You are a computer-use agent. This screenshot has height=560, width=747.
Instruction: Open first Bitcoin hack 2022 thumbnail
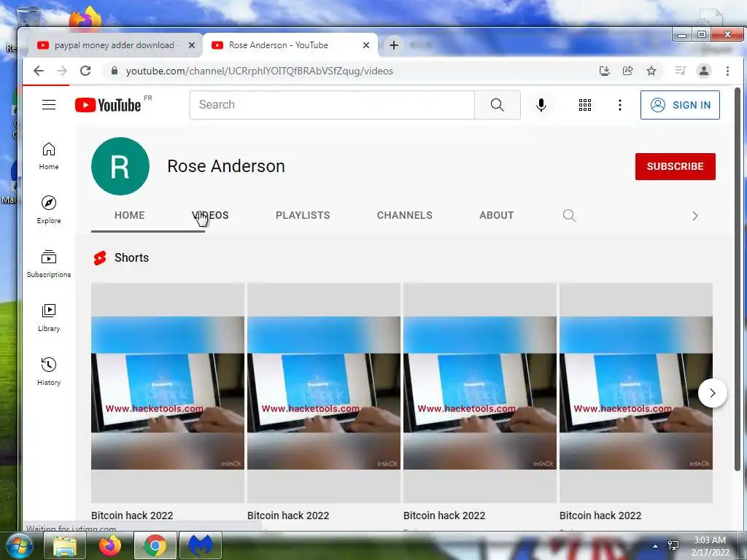click(168, 393)
